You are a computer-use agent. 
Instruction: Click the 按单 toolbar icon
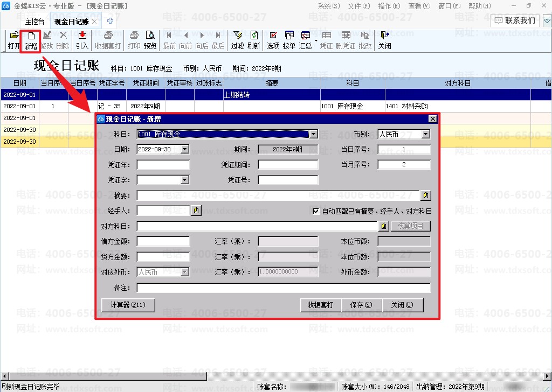pos(289,40)
